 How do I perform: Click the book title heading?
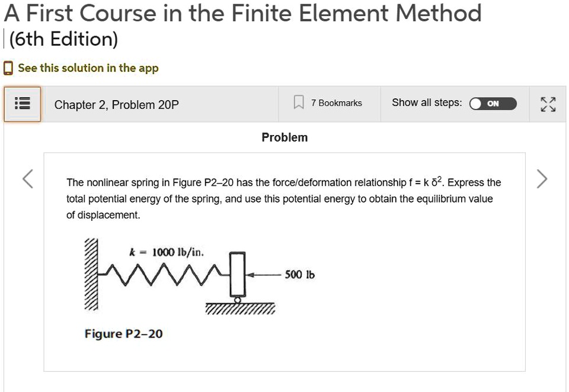[x=242, y=14]
